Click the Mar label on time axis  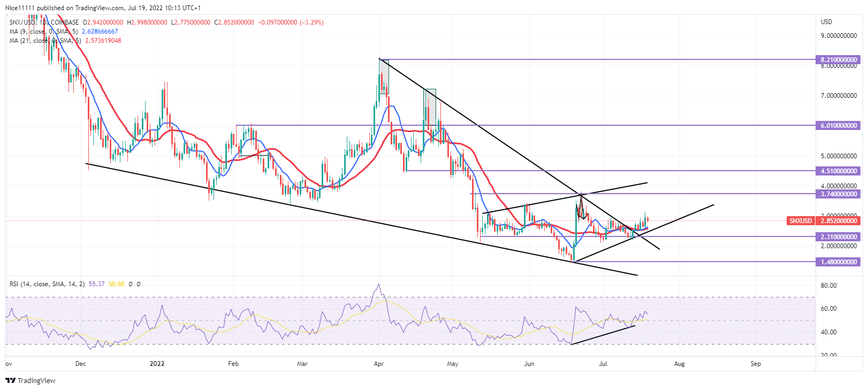pos(302,364)
